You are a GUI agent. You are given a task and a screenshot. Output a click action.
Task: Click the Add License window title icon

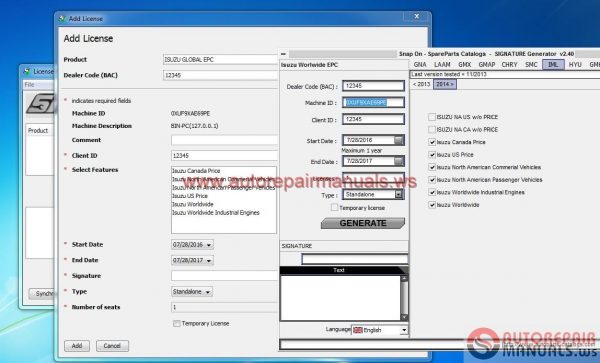62,18
